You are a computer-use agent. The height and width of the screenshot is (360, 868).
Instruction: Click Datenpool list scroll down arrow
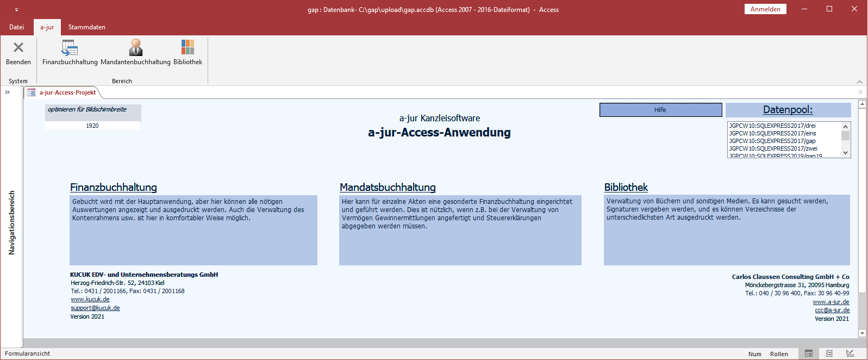coord(845,153)
